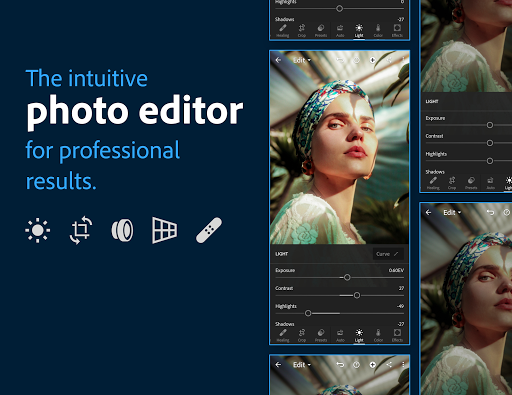Tap back arrow on the bottom-middle phone screen

[x=278, y=365]
